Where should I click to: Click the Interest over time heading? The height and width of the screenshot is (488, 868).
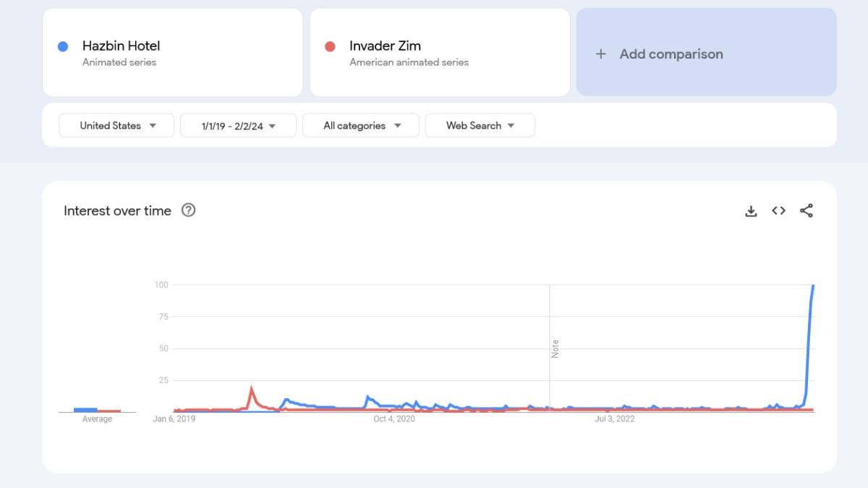click(x=117, y=211)
